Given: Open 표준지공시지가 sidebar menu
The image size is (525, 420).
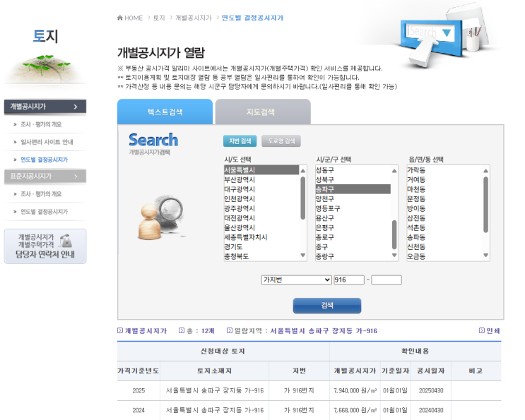Looking at the screenshot, I should click(45, 176).
